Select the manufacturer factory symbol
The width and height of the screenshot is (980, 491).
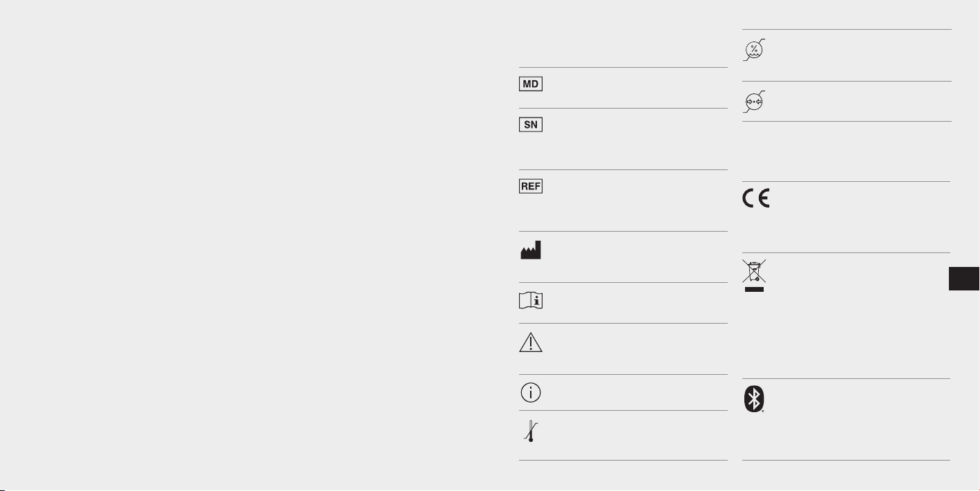531,250
